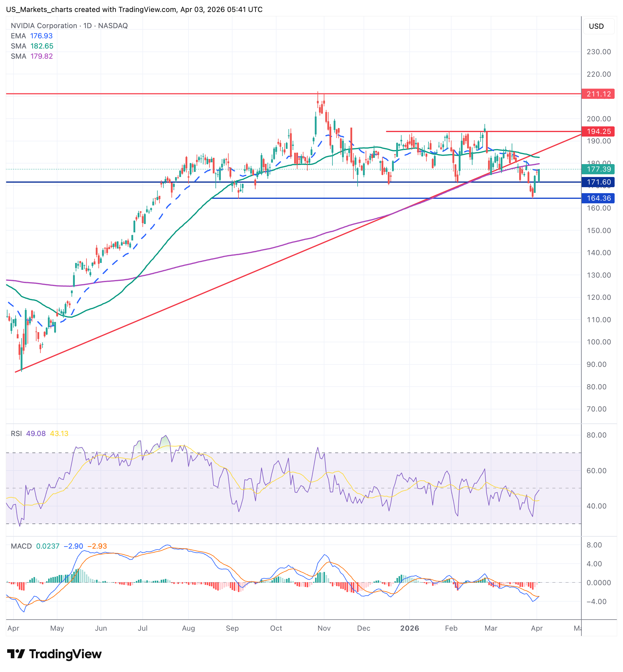
Task: Click the 171.60 dark blue price label
Action: click(x=598, y=182)
